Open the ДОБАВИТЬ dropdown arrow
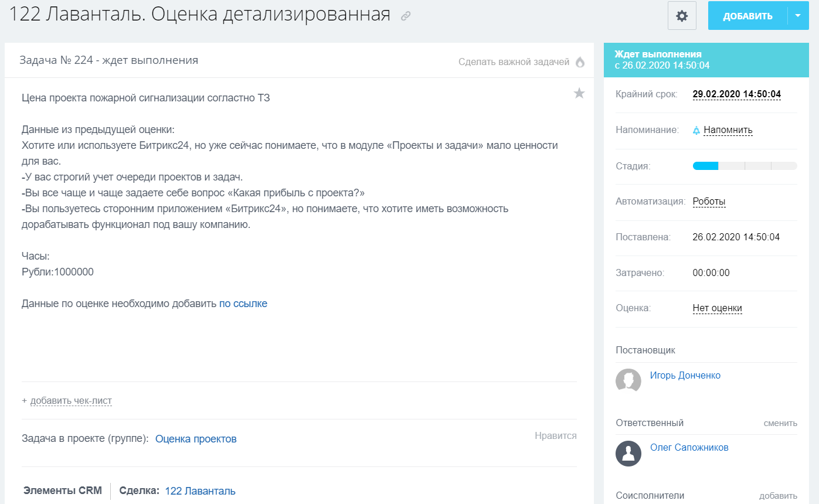This screenshot has height=504, width=819. [x=798, y=16]
